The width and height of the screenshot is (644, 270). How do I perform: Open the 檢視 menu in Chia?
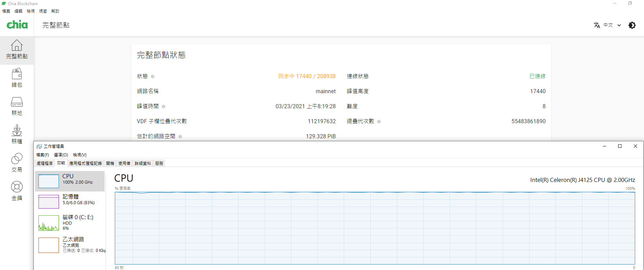tap(31, 11)
